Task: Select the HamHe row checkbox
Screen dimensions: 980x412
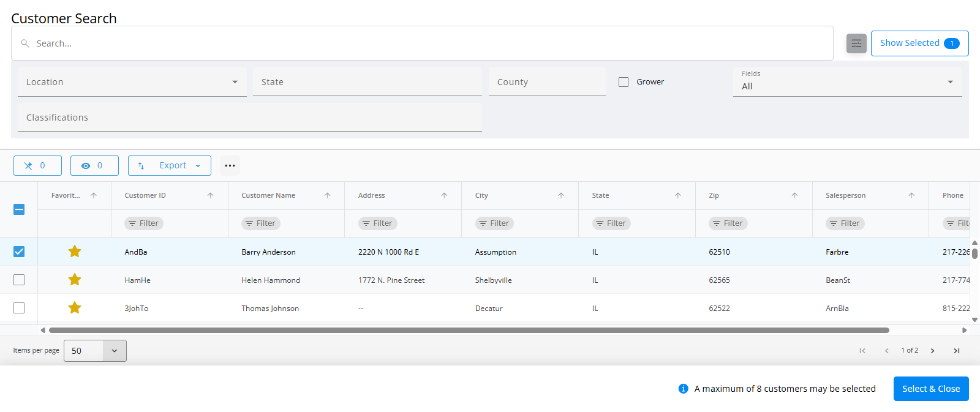Action: [x=19, y=280]
